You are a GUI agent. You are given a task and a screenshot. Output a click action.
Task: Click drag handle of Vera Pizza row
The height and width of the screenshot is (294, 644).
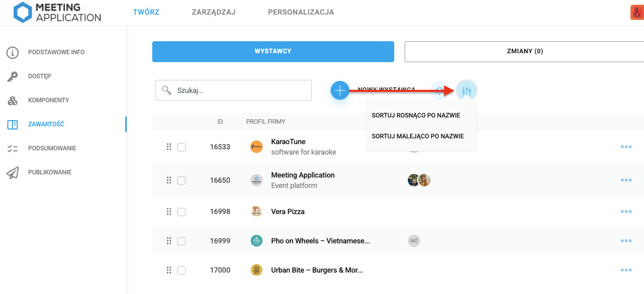(169, 211)
